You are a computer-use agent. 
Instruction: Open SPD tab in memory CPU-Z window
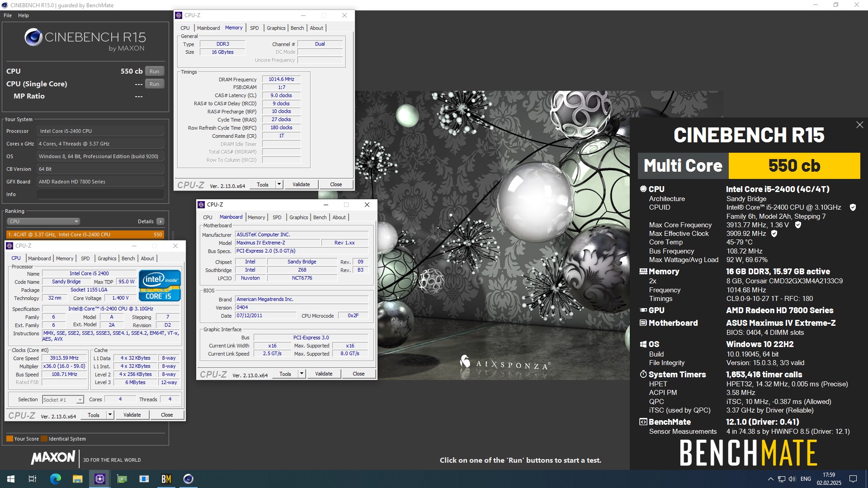(255, 28)
